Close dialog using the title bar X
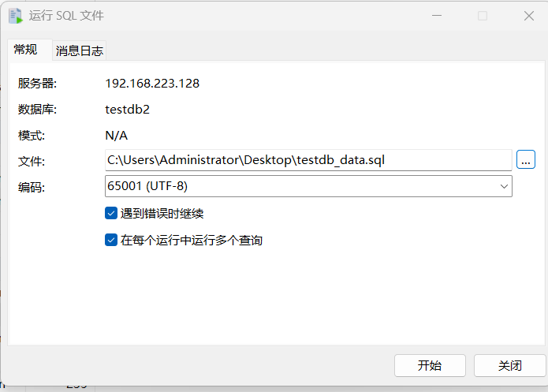 tap(529, 16)
